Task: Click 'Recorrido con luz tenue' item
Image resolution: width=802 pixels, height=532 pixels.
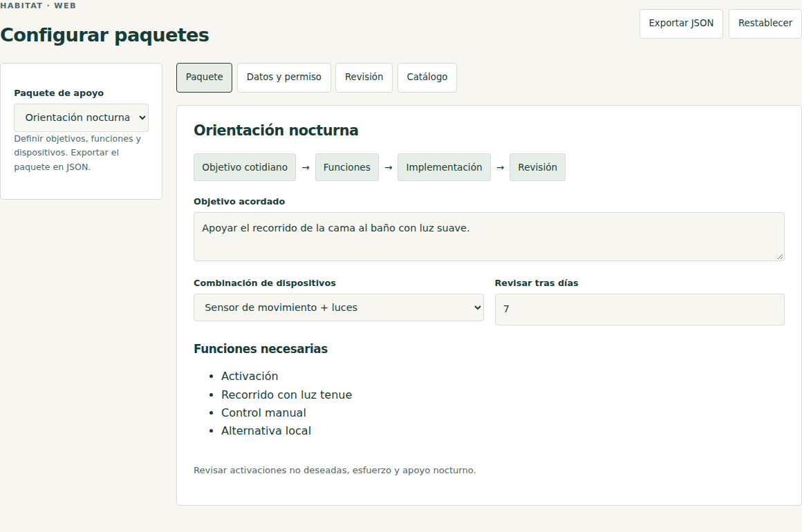Action: click(x=286, y=395)
